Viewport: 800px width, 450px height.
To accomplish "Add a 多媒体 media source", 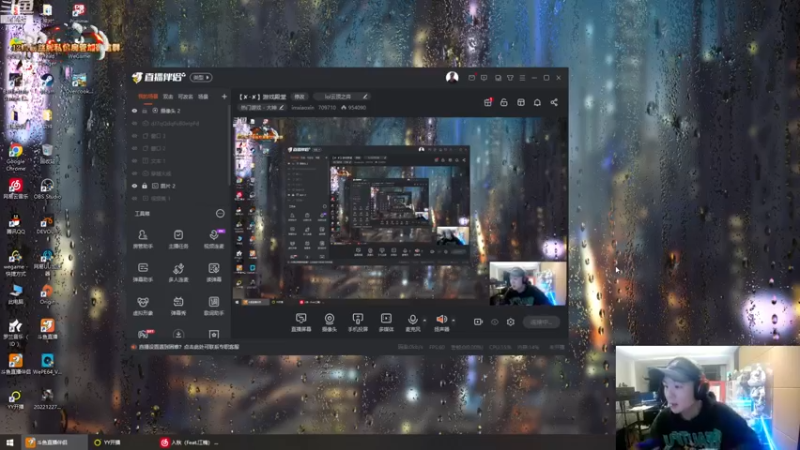I will point(386,322).
